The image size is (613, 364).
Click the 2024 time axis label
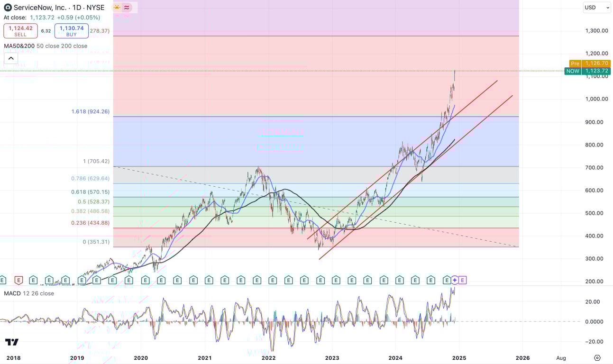tap(395, 358)
